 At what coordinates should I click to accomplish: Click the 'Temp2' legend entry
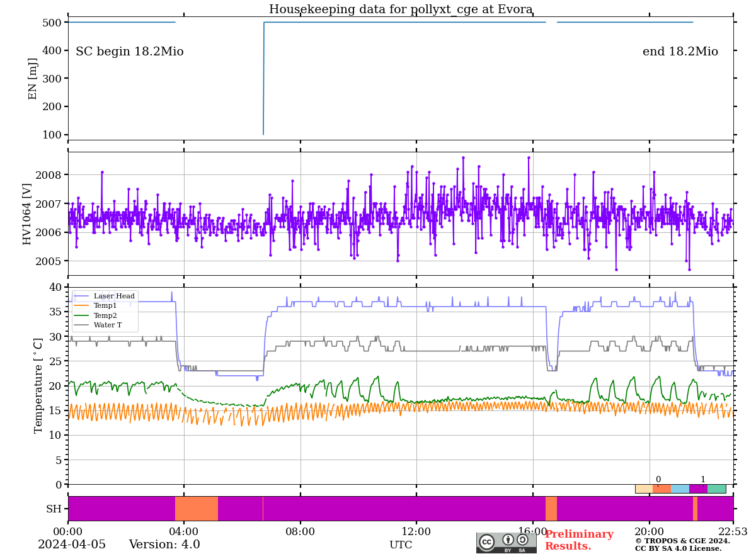[x=96, y=315]
